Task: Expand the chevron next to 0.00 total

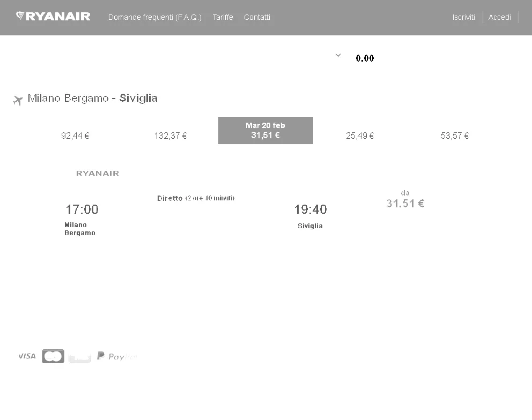Action: 338,55
